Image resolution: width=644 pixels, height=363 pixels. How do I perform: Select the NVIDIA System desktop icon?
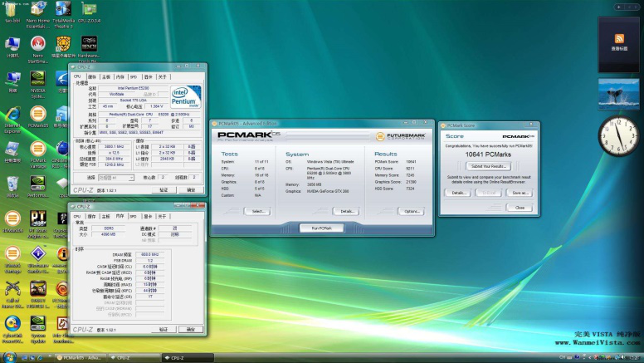(x=37, y=84)
